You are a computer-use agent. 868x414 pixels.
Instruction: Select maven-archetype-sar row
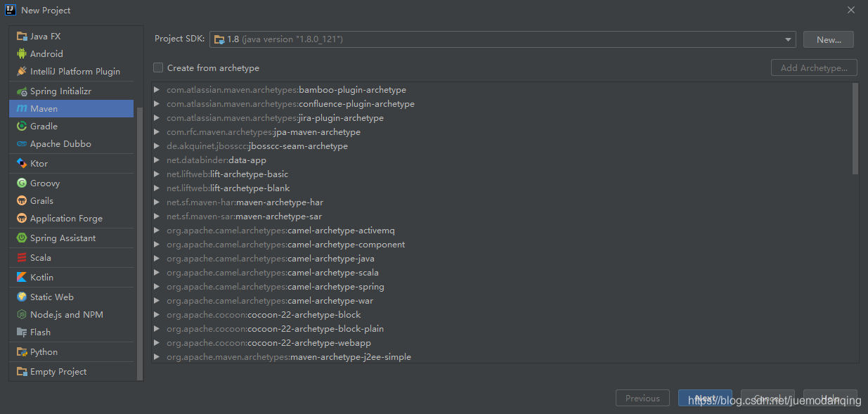(x=502, y=216)
